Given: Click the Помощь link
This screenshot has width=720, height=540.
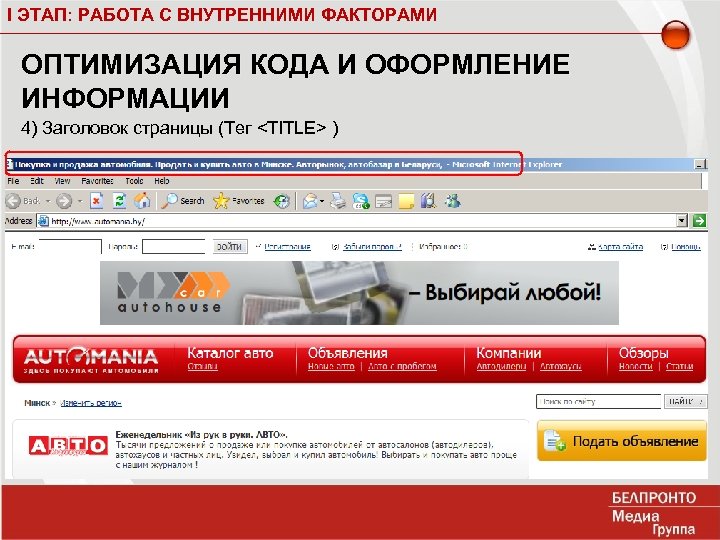Looking at the screenshot, I should point(686,247).
